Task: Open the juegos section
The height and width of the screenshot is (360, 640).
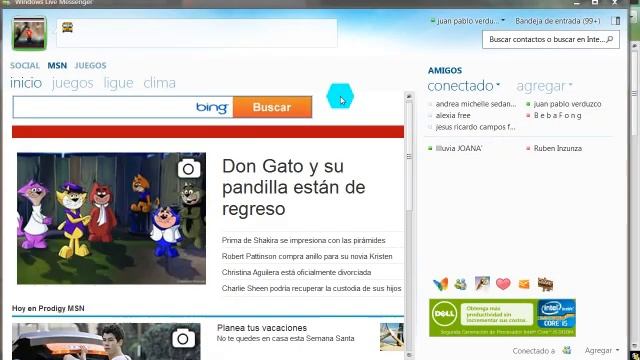Action: (x=73, y=83)
